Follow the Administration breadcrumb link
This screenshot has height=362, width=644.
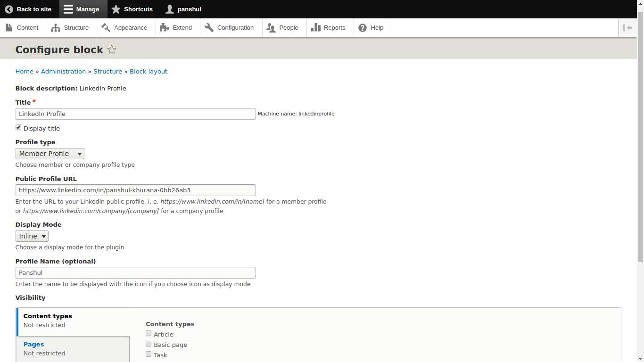tap(63, 72)
